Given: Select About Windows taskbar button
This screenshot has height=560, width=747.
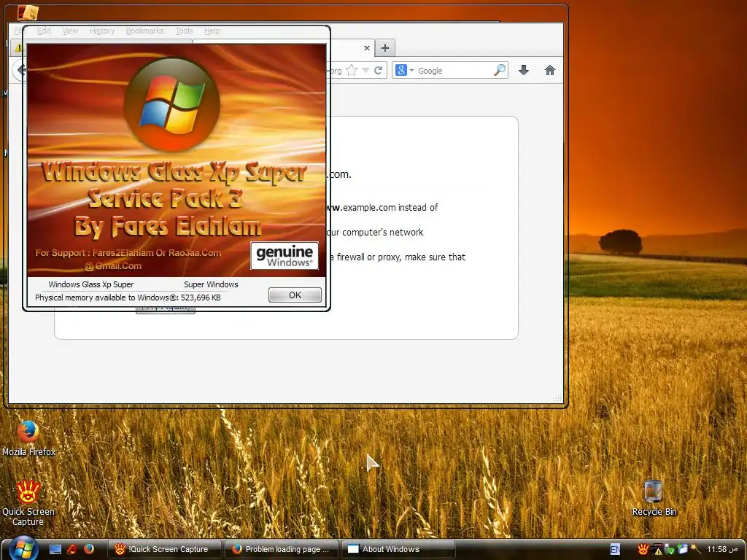Looking at the screenshot, I should [x=398, y=549].
